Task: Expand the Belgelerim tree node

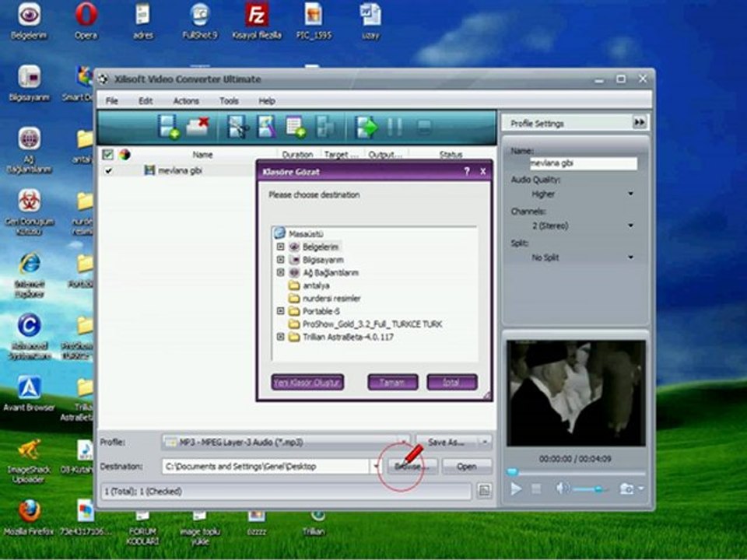Action: click(x=280, y=247)
